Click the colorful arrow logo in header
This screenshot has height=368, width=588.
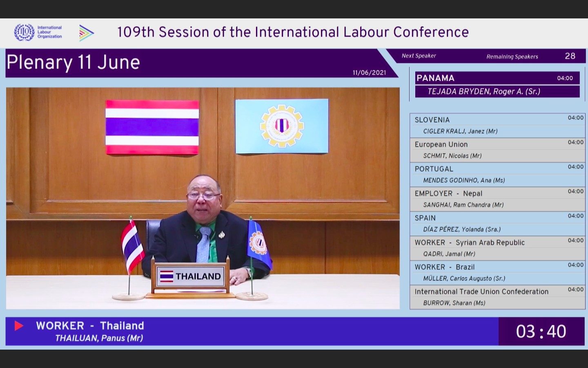86,33
